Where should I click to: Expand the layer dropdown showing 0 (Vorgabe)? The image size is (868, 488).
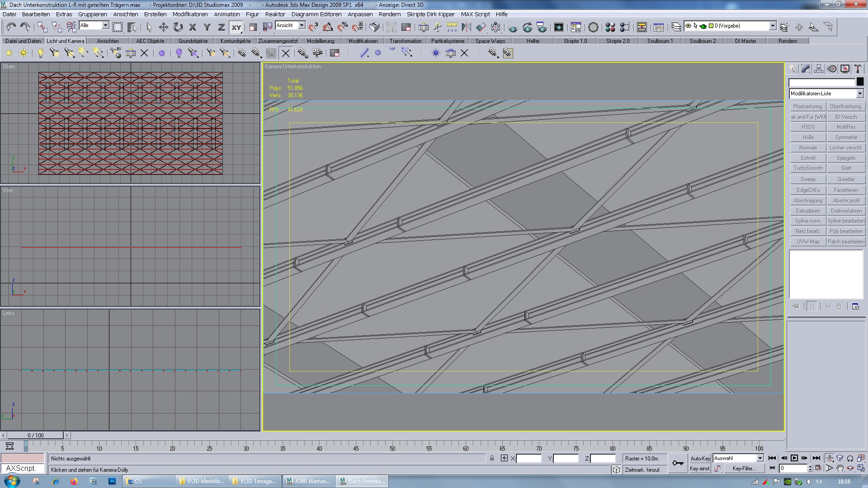coord(773,26)
